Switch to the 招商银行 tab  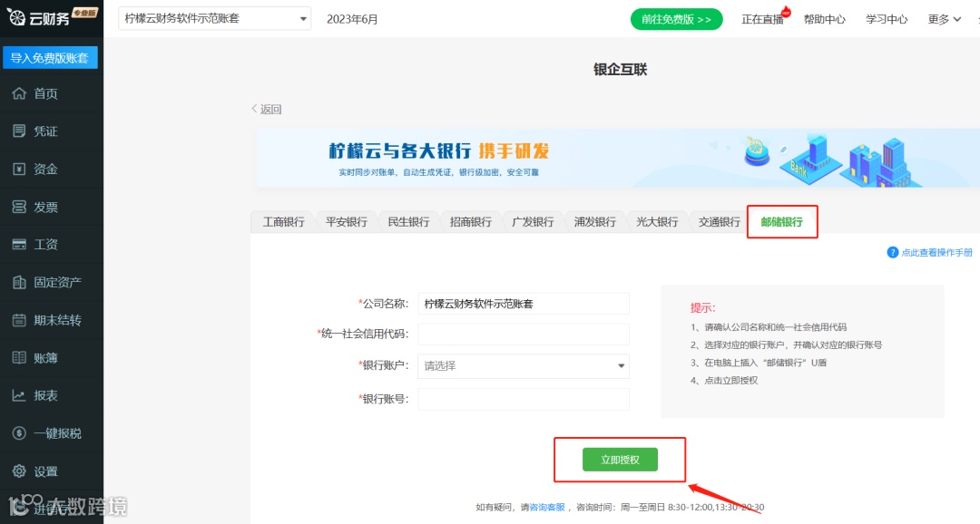pyautogui.click(x=471, y=222)
